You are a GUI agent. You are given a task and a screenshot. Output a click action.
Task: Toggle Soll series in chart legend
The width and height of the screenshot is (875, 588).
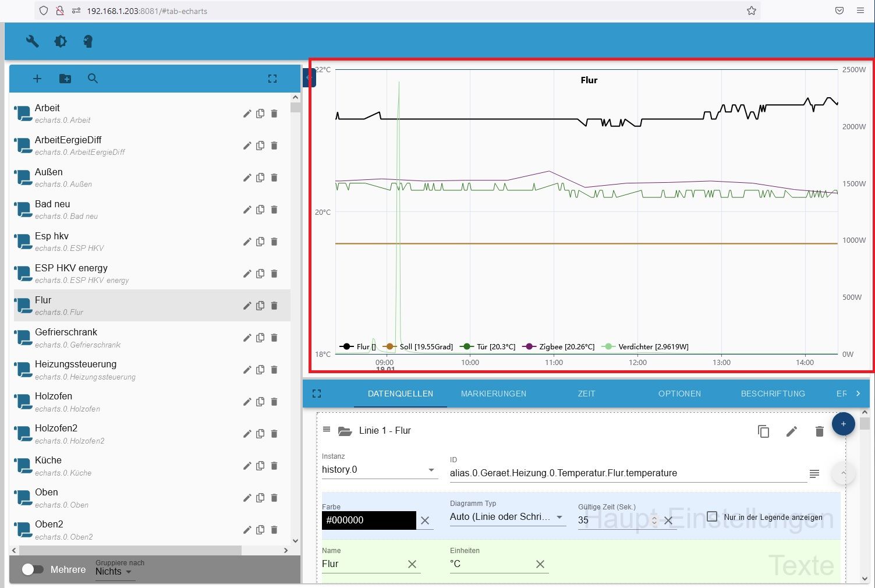418,346
